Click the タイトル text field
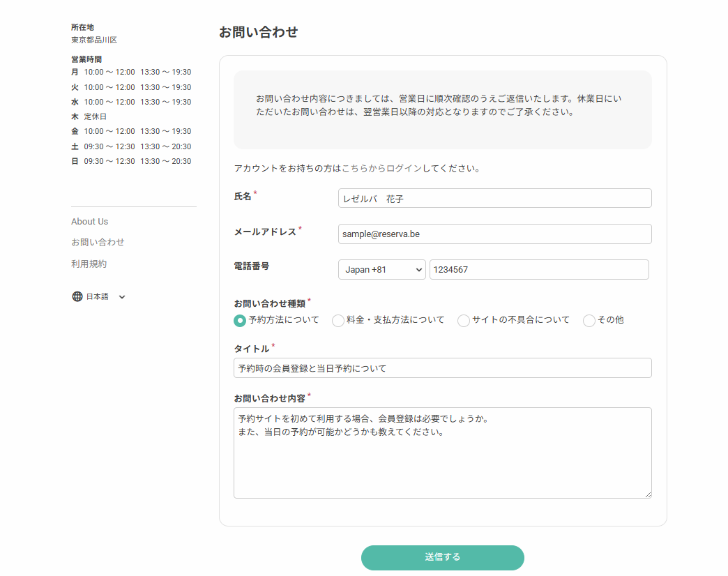 [x=442, y=368]
